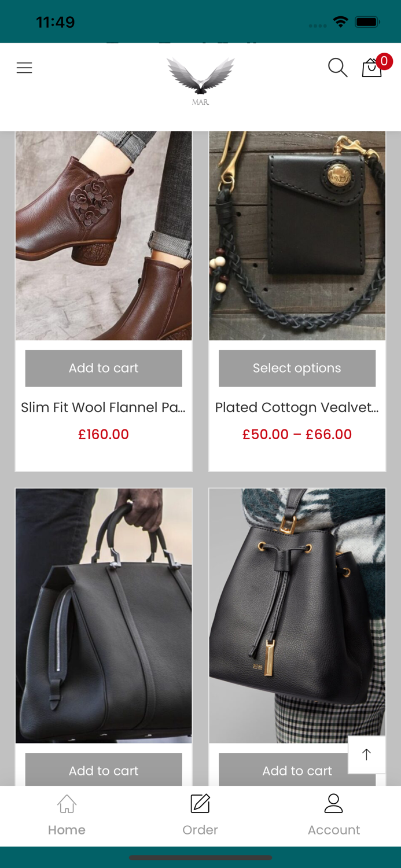Open the brown leather boots image
Viewport: 401px width, 868px height.
pyautogui.click(x=104, y=236)
